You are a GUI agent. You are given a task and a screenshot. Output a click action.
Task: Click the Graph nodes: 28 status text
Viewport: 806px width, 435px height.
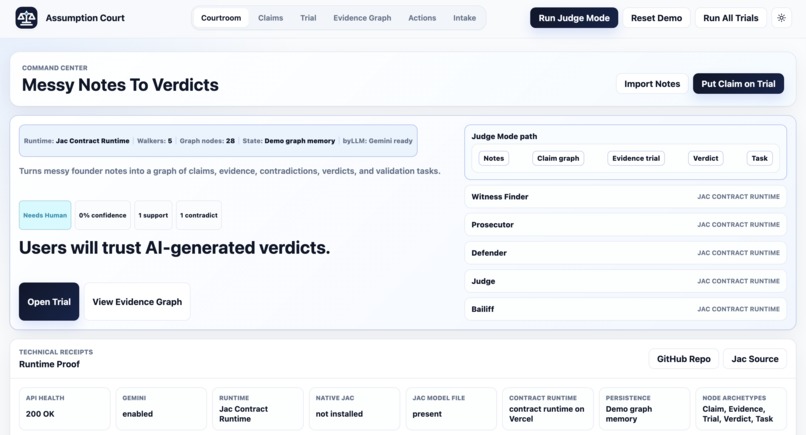[207, 140]
